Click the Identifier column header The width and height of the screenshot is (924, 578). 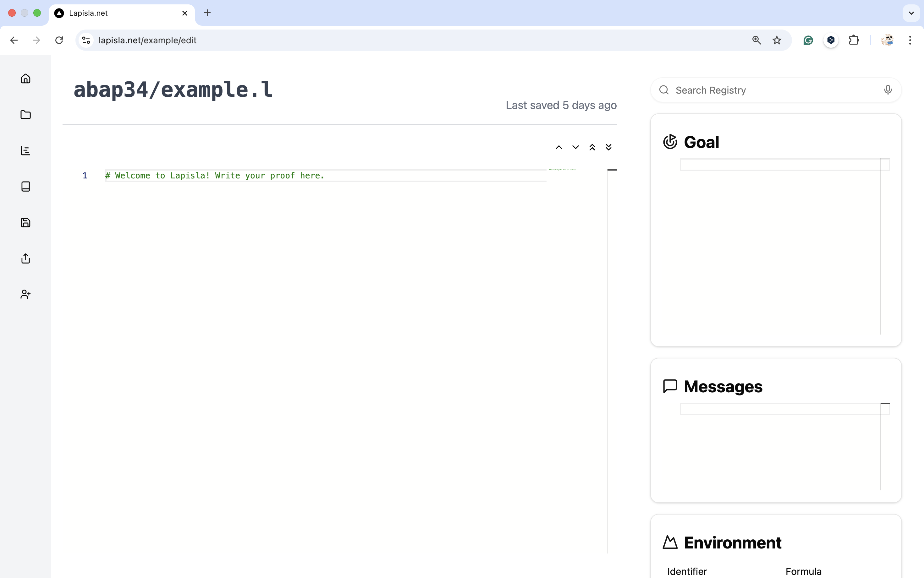coord(687,571)
